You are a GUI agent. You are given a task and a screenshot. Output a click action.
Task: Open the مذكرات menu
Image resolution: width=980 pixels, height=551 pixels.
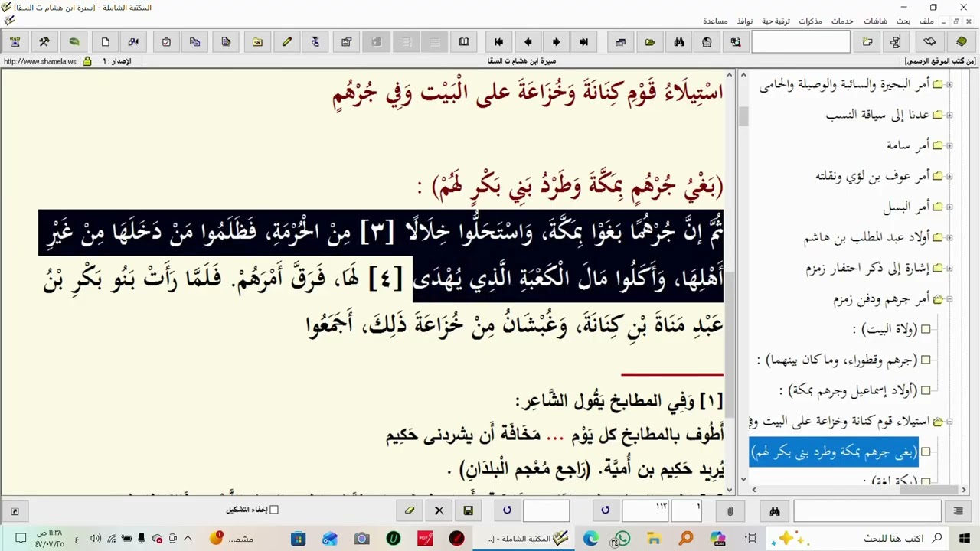click(x=810, y=21)
